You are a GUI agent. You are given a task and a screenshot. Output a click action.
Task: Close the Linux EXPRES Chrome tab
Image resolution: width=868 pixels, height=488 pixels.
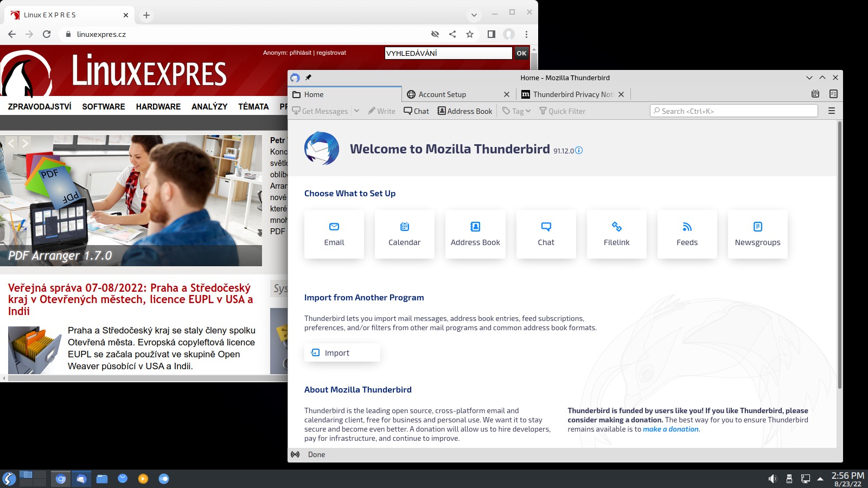(x=126, y=15)
